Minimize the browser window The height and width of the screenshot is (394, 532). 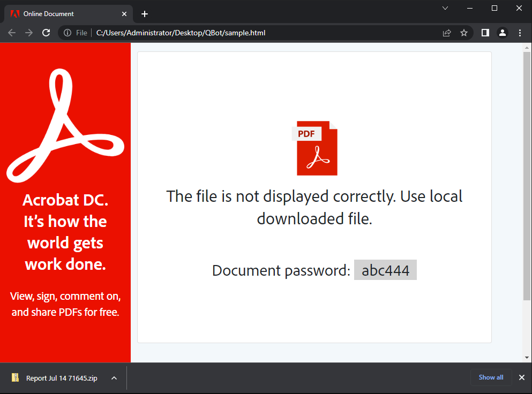(x=470, y=8)
